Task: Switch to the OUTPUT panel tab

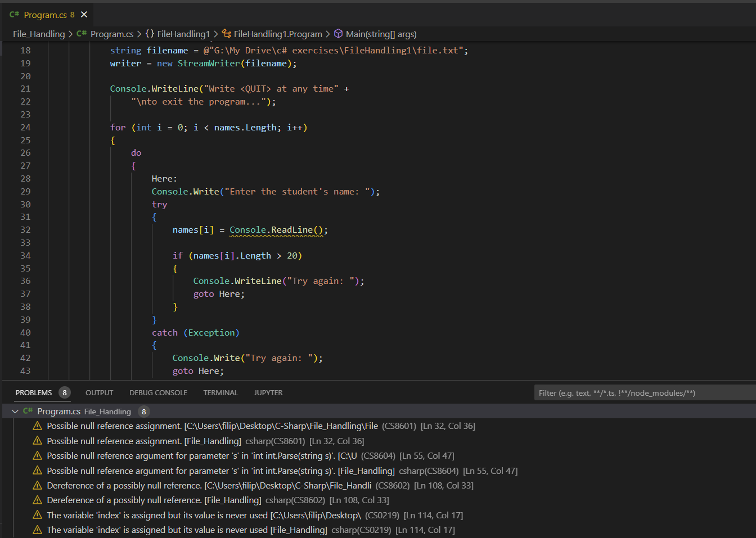Action: coord(99,393)
